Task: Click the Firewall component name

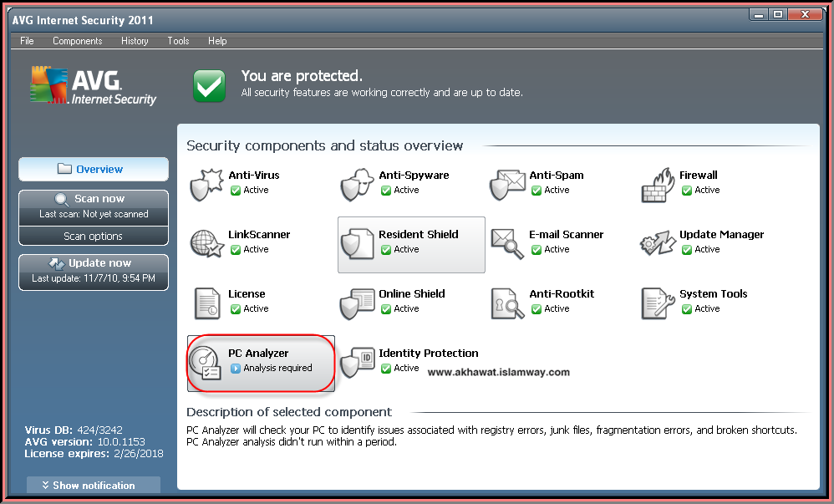Action: coord(699,175)
